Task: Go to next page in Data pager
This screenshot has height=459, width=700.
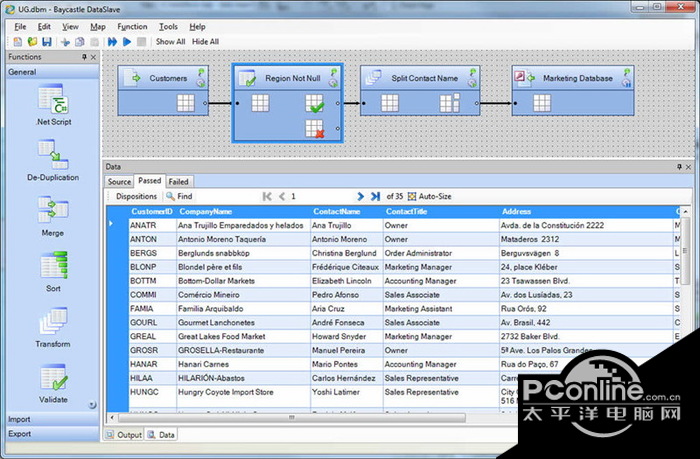Action: 360,196
